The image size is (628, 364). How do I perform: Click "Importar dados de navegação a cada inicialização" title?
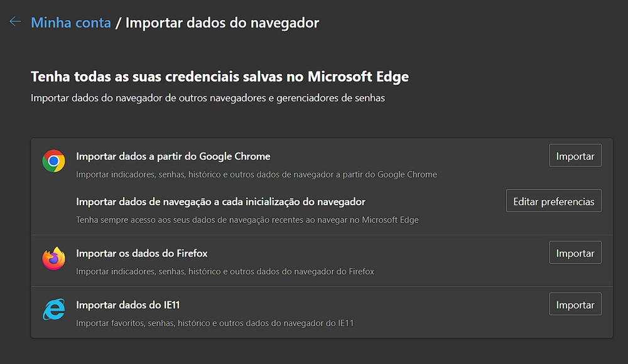[x=220, y=201]
